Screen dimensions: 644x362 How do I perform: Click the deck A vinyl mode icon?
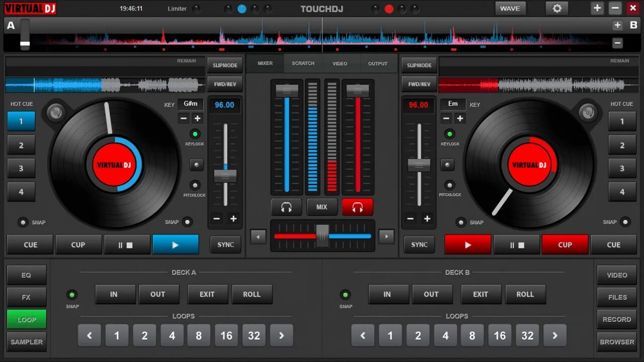coord(56,112)
